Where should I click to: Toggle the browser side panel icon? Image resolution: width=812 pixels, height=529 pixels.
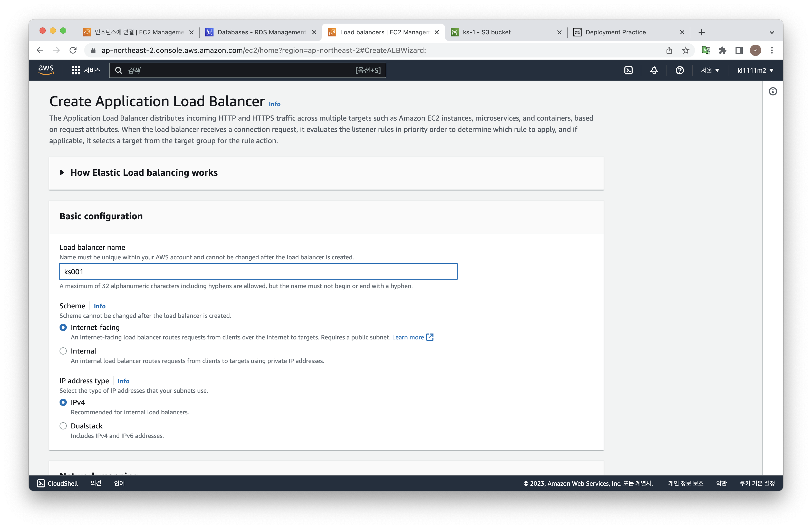(x=739, y=51)
